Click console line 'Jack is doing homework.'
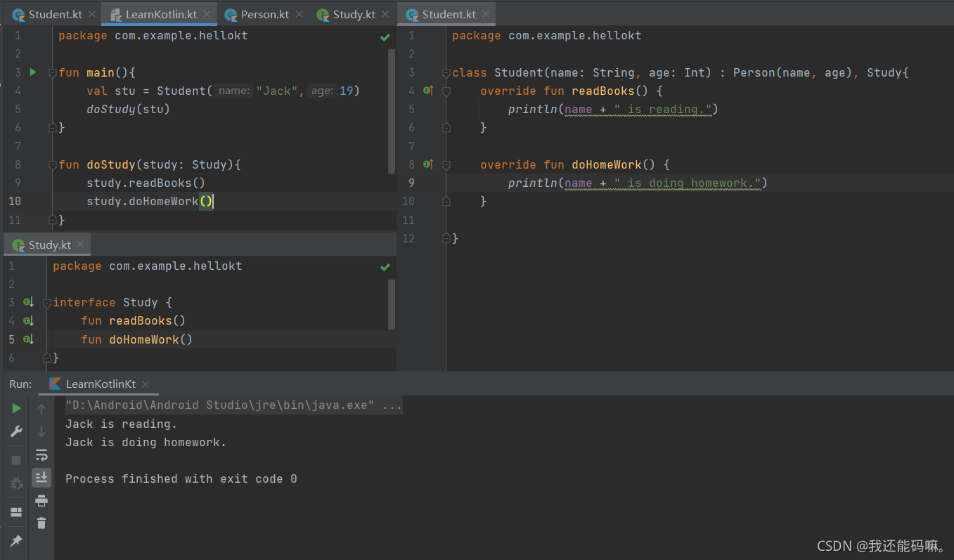Viewport: 954px width, 560px height. click(146, 443)
